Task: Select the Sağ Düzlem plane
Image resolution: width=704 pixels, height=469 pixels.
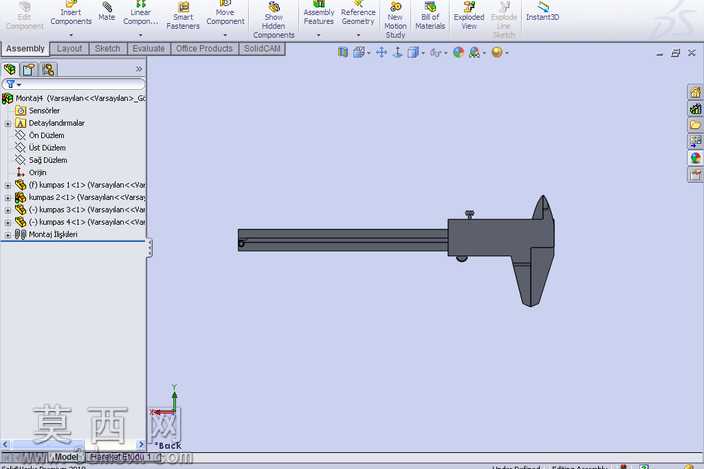Action: pyautogui.click(x=41, y=160)
